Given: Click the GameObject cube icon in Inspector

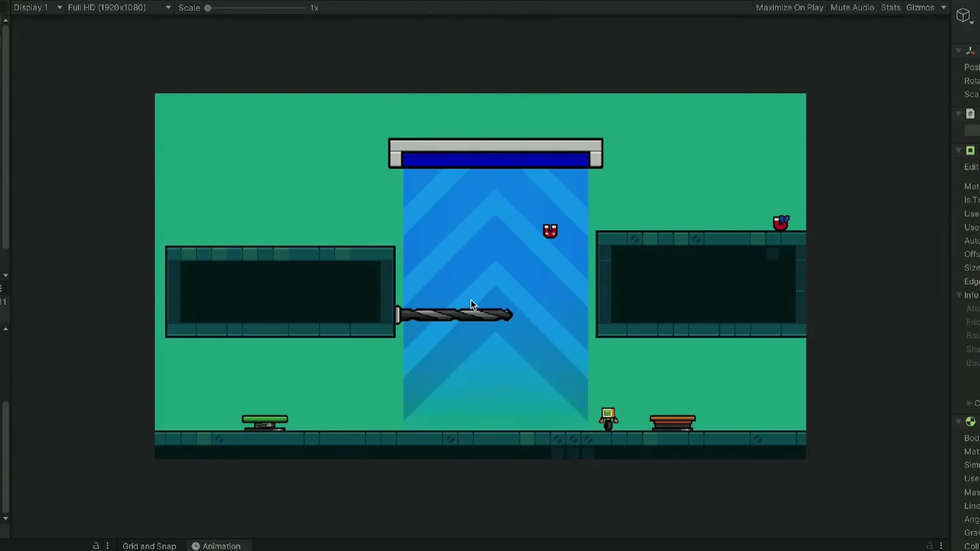Looking at the screenshot, I should (x=963, y=16).
